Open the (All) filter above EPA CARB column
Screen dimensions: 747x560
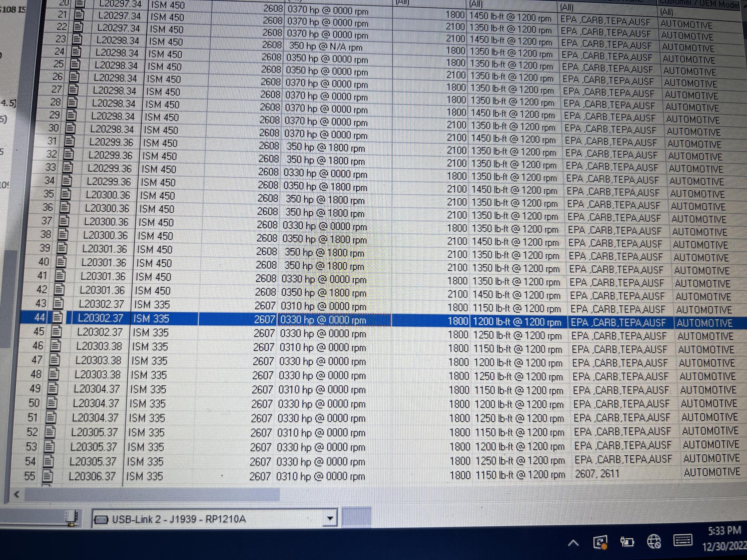point(566,7)
